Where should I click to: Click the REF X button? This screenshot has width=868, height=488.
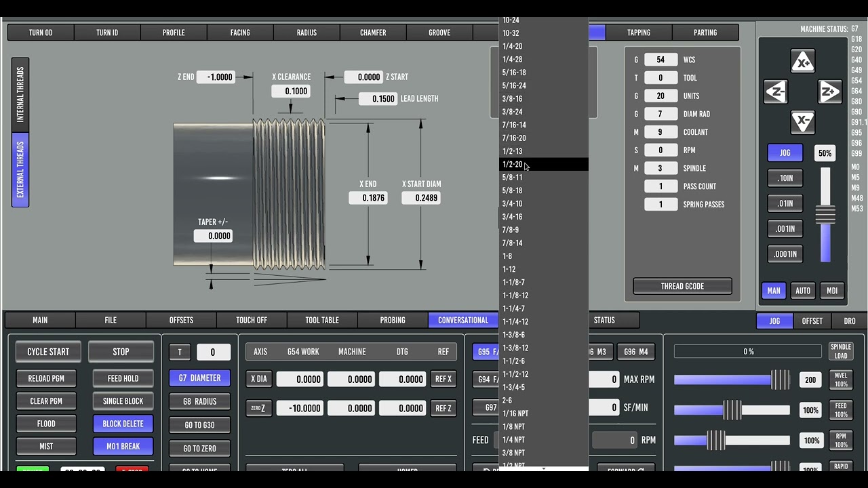[x=443, y=379]
